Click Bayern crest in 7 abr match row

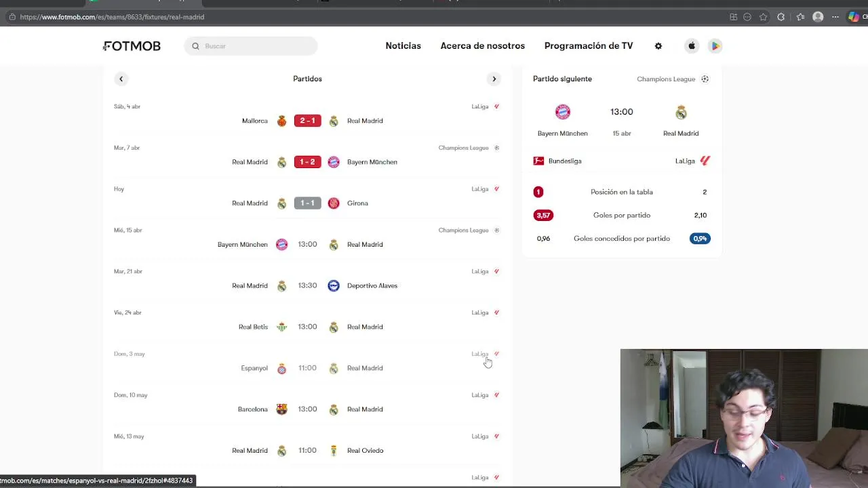(x=333, y=162)
